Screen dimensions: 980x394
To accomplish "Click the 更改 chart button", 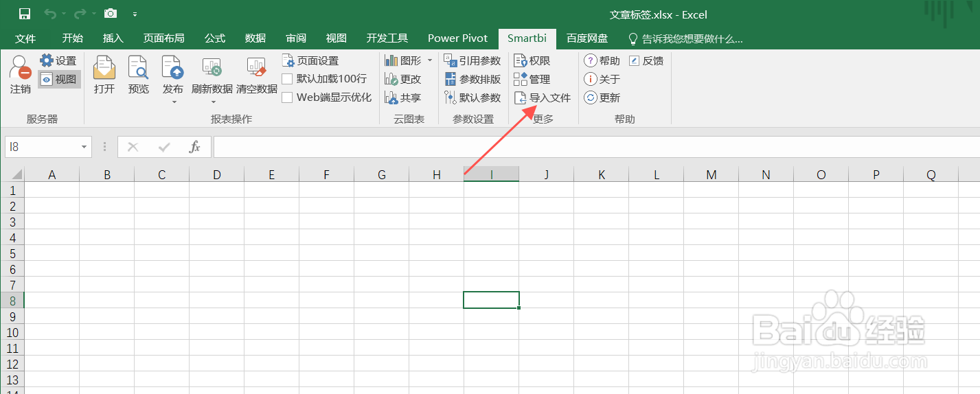I will [403, 80].
